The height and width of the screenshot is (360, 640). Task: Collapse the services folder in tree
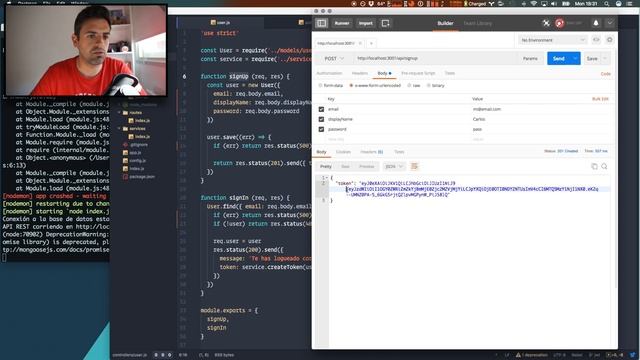point(120,129)
